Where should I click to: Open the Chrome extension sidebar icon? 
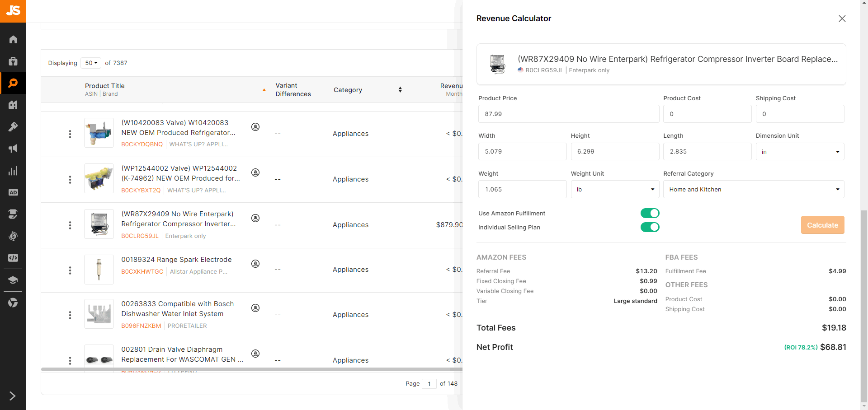(x=13, y=303)
